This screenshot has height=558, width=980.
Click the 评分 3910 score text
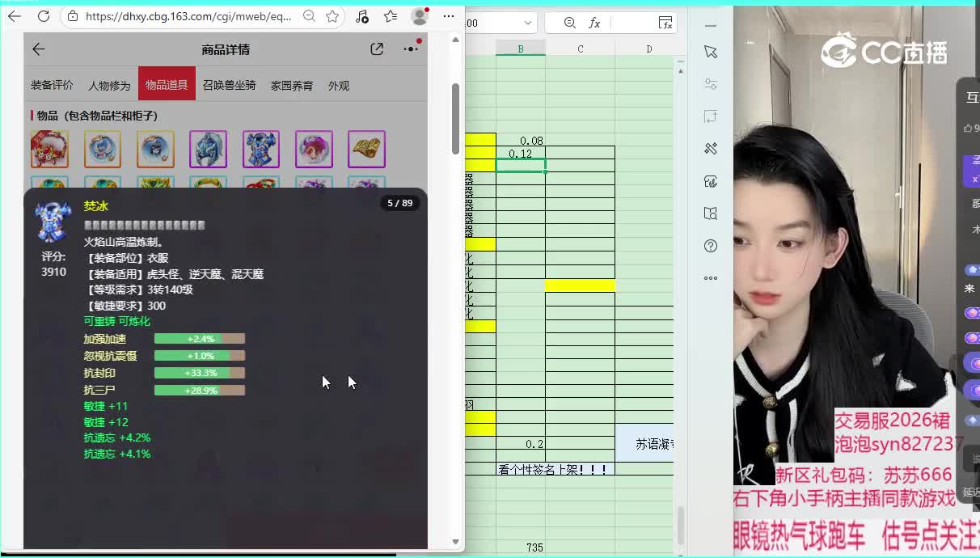(x=53, y=264)
